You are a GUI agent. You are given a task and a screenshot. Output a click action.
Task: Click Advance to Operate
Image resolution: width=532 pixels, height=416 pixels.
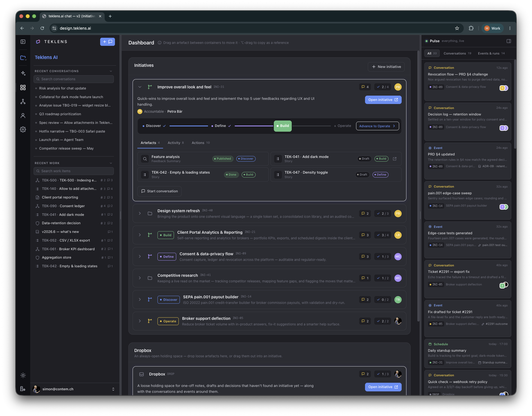[x=377, y=126]
